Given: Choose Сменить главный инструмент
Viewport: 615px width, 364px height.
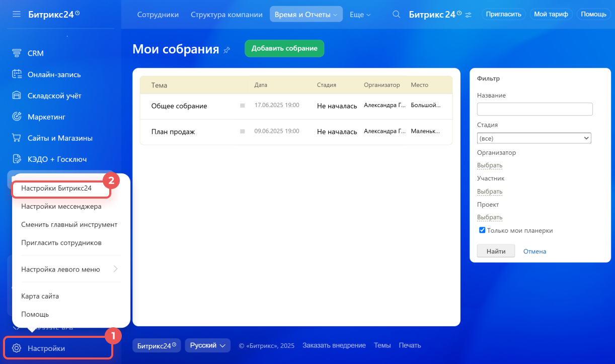Looking at the screenshot, I should click(69, 224).
